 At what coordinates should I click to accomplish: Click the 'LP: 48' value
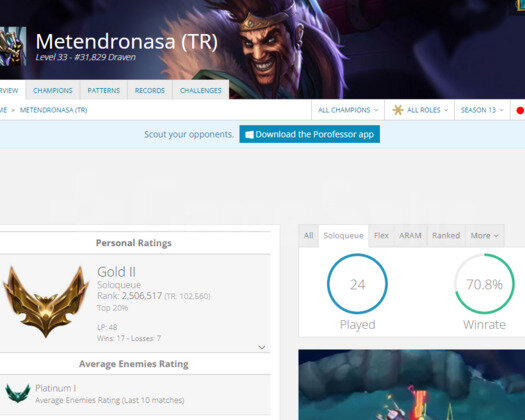click(107, 327)
